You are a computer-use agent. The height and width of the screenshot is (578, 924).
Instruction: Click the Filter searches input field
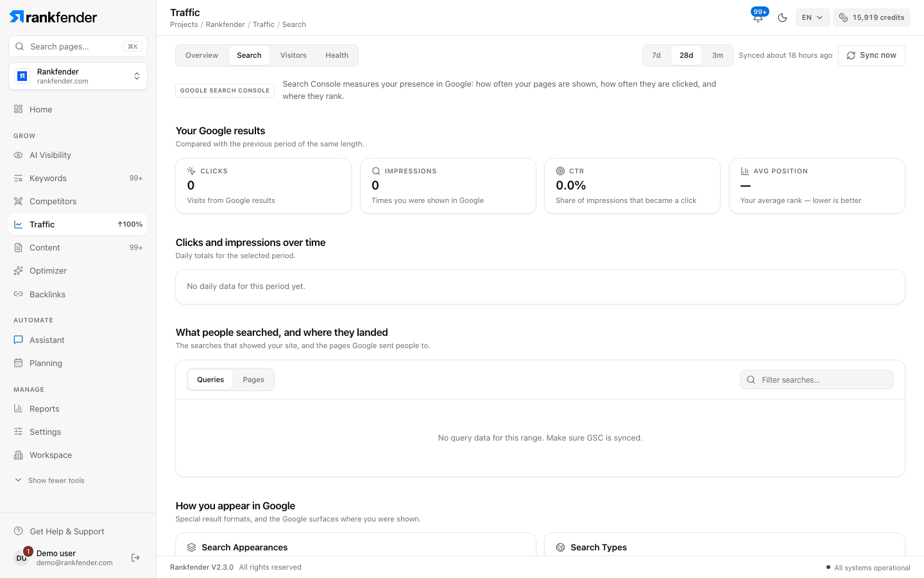point(817,380)
